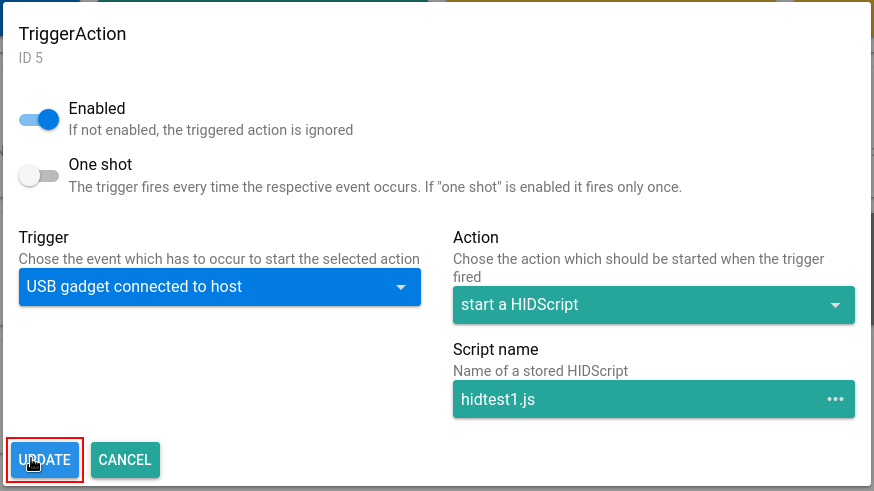Turn on the One shot switch
This screenshot has height=491, width=874.
tap(39, 176)
